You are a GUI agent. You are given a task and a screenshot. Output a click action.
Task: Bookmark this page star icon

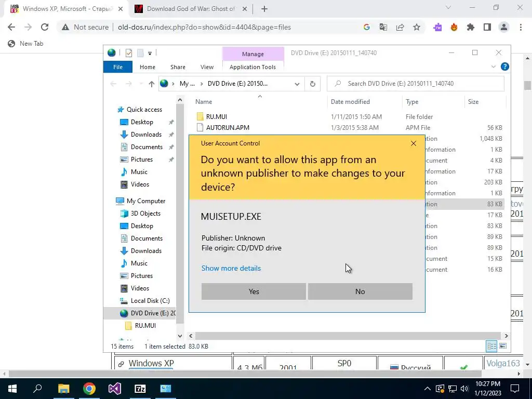416,27
